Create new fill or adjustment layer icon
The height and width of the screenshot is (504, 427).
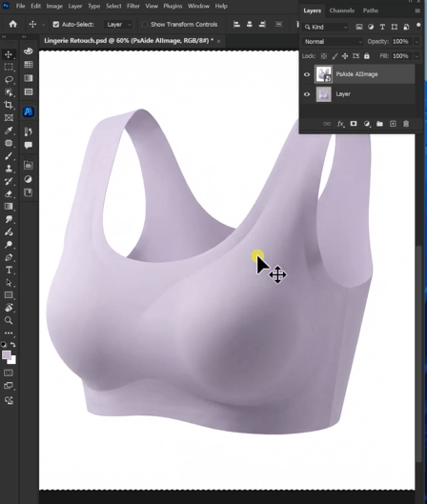[x=367, y=124]
